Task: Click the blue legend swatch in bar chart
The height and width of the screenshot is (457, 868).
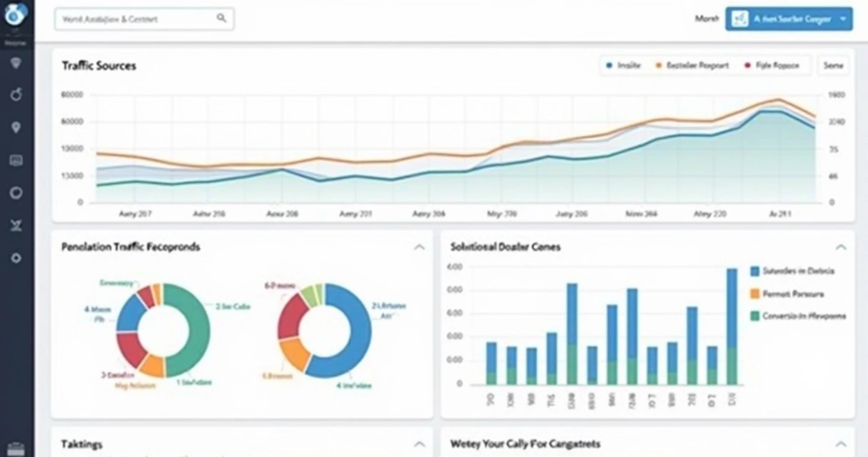Action: (x=755, y=271)
